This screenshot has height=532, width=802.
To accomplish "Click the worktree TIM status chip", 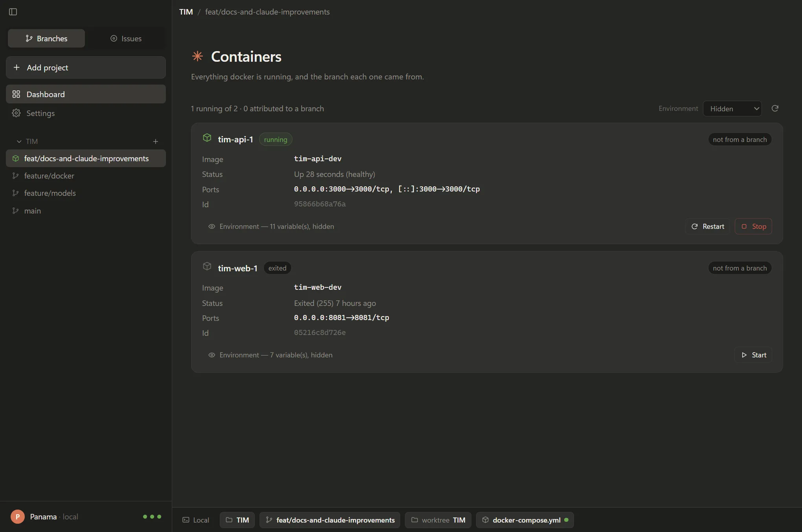I will pyautogui.click(x=438, y=520).
